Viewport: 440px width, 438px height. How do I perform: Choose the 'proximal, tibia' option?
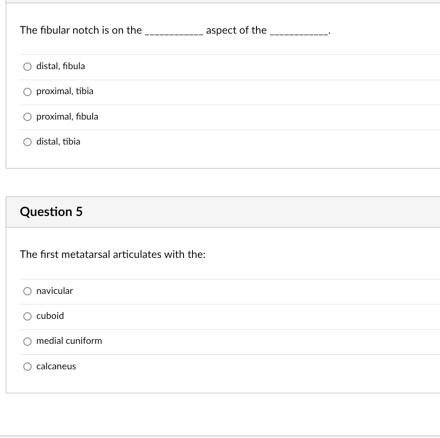[27, 92]
